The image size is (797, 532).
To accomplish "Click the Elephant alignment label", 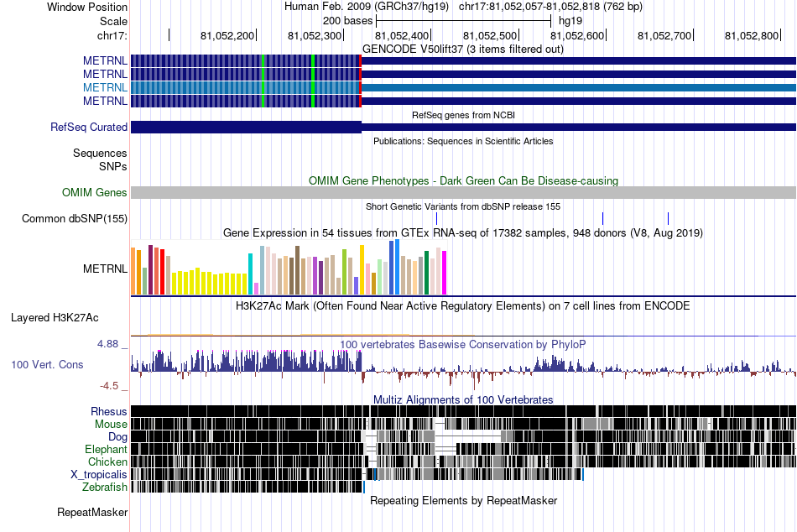I will tap(107, 450).
